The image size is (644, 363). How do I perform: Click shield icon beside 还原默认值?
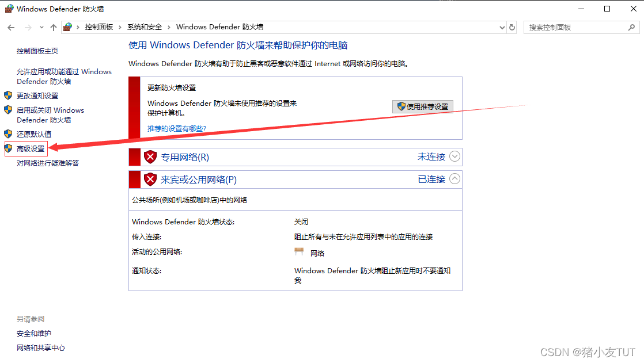tap(8, 134)
